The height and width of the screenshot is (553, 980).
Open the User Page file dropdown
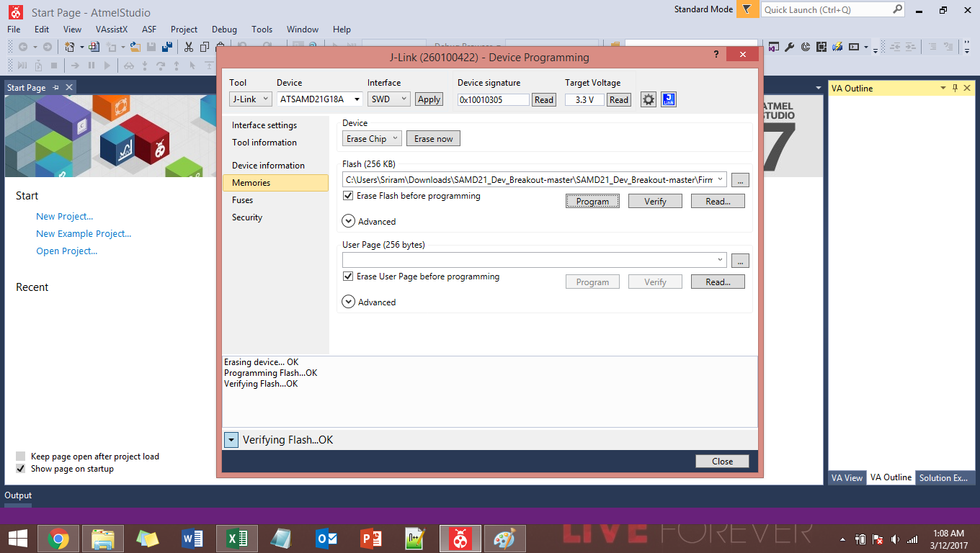point(720,261)
